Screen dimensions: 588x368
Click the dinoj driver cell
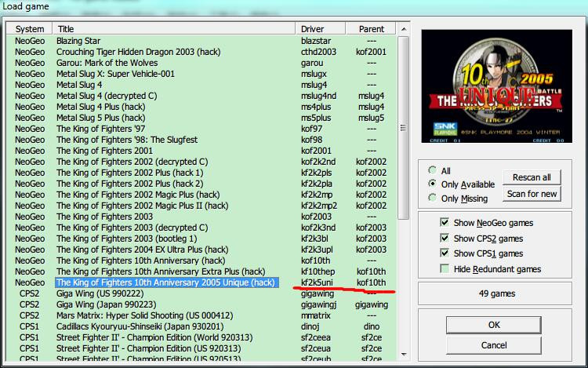point(310,326)
